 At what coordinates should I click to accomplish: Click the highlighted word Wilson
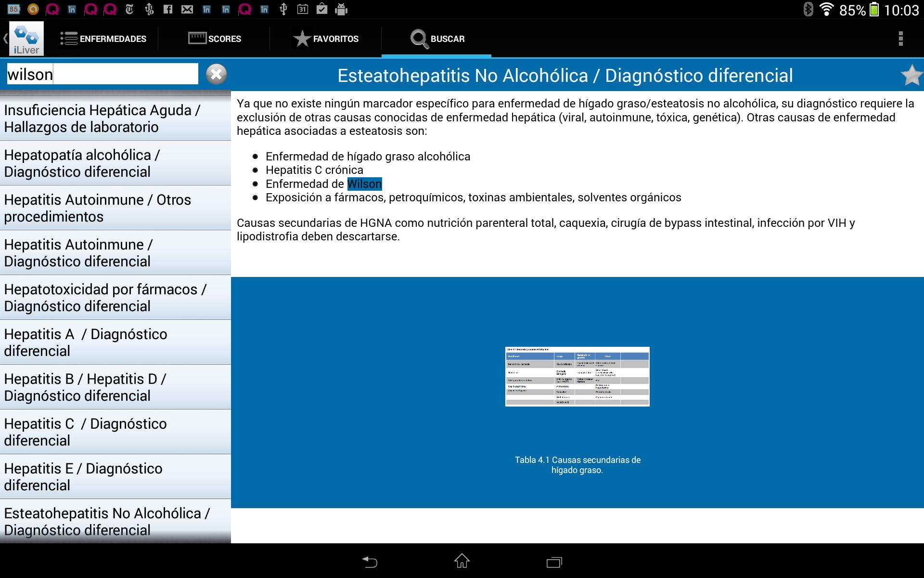(x=364, y=184)
